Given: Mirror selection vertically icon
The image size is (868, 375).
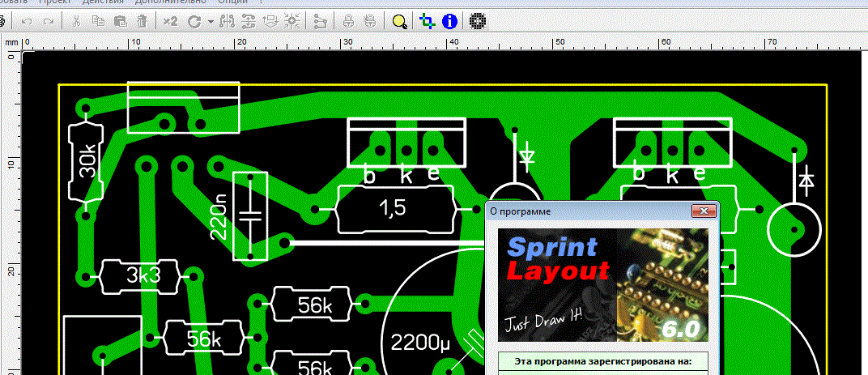Looking at the screenshot, I should click(x=249, y=22).
